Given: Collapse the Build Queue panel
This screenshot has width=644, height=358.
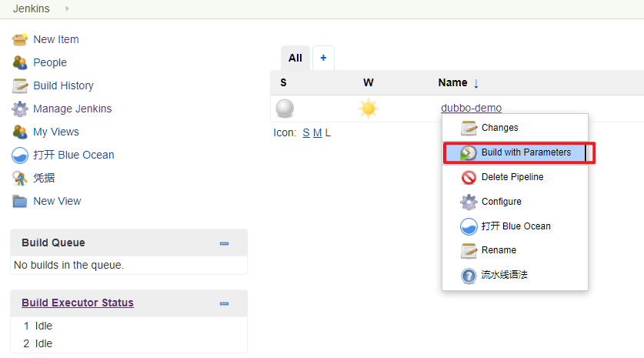Looking at the screenshot, I should click(224, 243).
